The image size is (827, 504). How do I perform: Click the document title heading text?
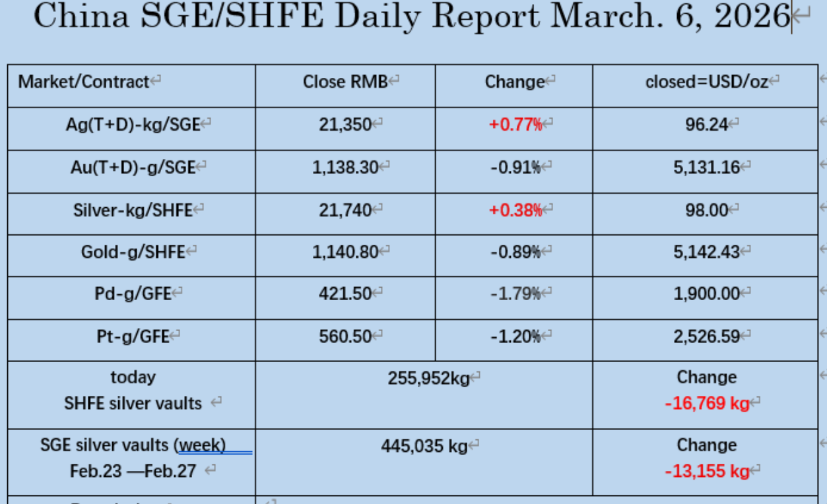tap(412, 16)
